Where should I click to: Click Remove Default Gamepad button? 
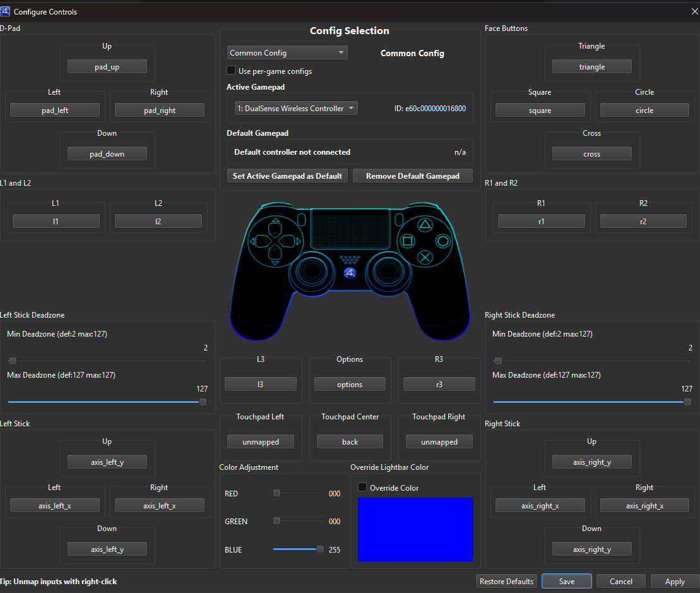point(413,176)
